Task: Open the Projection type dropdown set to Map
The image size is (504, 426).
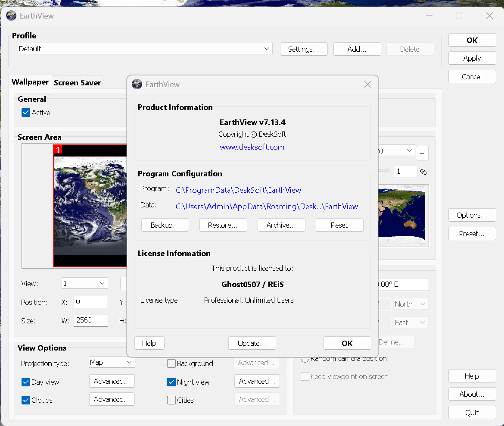Action: pyautogui.click(x=112, y=362)
